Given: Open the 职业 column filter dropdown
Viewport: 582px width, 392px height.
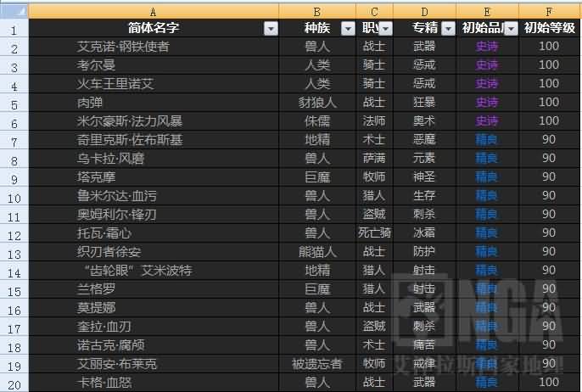Looking at the screenshot, I should point(386,29).
